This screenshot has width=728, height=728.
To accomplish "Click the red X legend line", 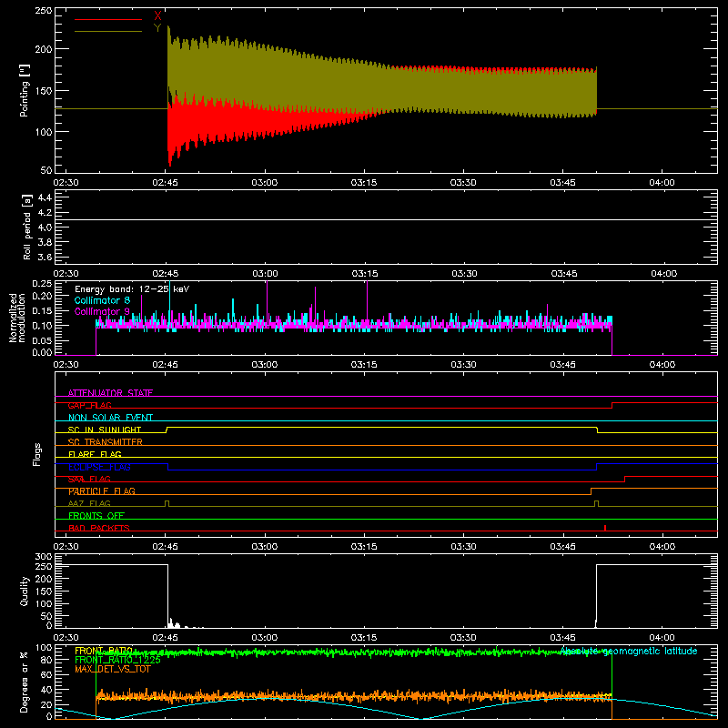I will (107, 19).
